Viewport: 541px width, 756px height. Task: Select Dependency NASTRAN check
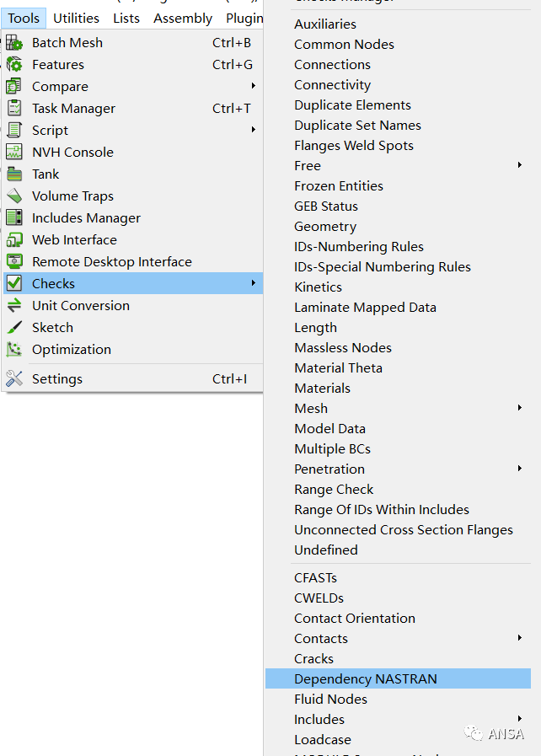coord(398,678)
